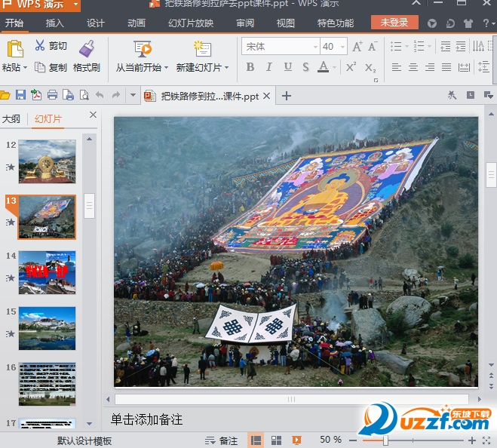Screen dimensions: 497x448
Task: Toggle bold formatting
Action: point(250,67)
